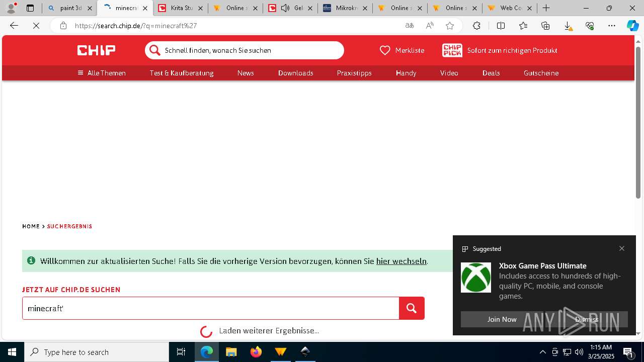Close the Web Co tab
Viewport: 644px width, 362px height.
(529, 8)
